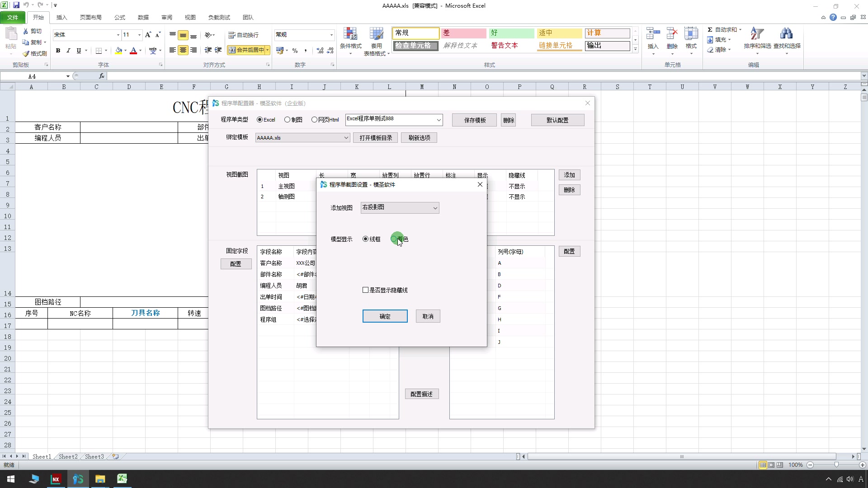
Task: Open Conditional Formatting
Action: (351, 41)
